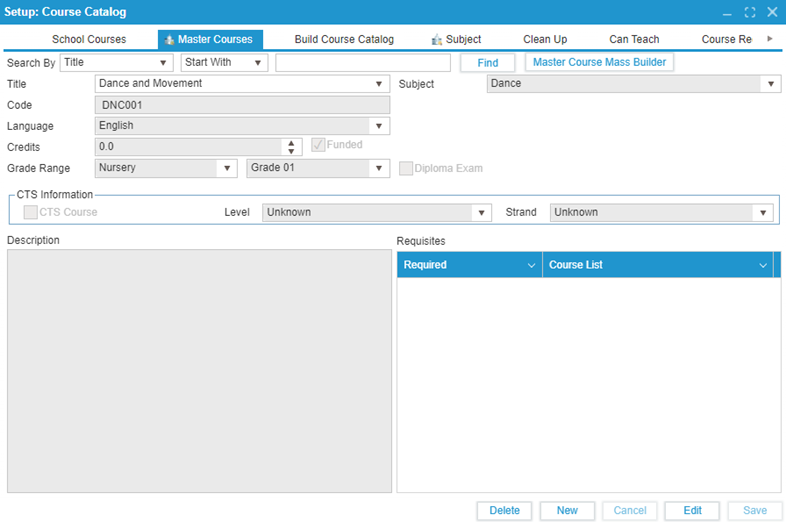This screenshot has height=522, width=786.
Task: Click the search text input field
Action: 363,63
